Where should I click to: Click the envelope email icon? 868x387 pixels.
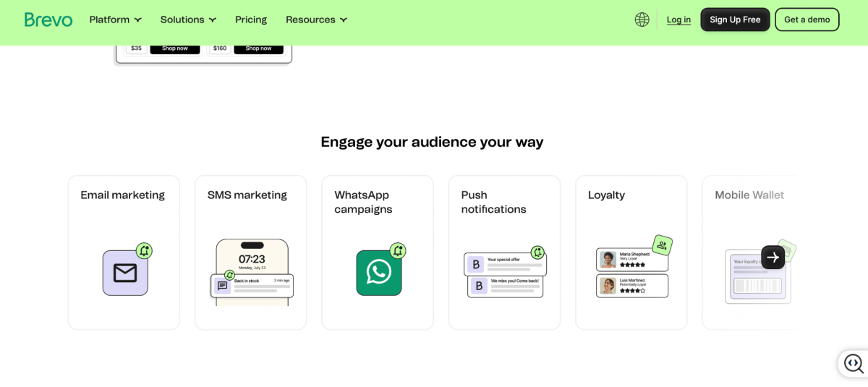coord(125,273)
